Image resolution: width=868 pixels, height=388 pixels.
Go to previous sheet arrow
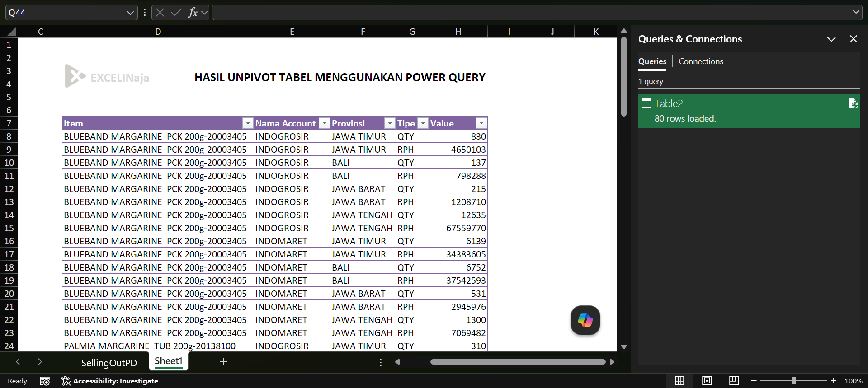18,362
